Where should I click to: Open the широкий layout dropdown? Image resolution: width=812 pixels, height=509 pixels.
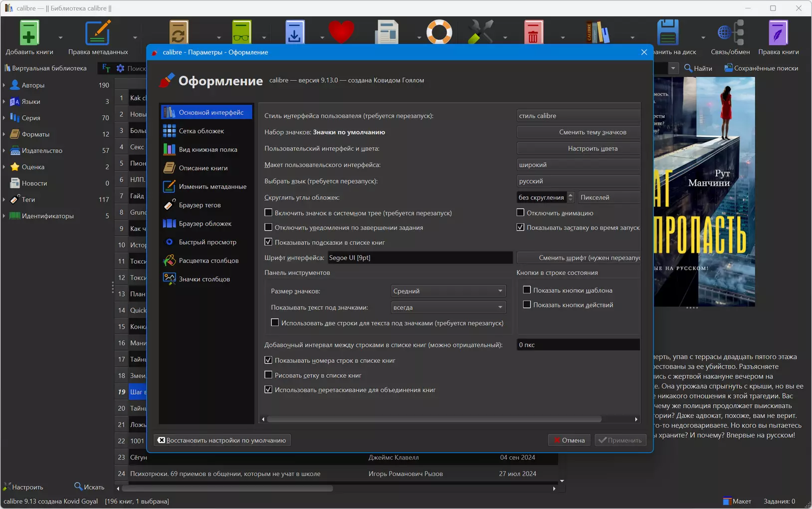[579, 165]
